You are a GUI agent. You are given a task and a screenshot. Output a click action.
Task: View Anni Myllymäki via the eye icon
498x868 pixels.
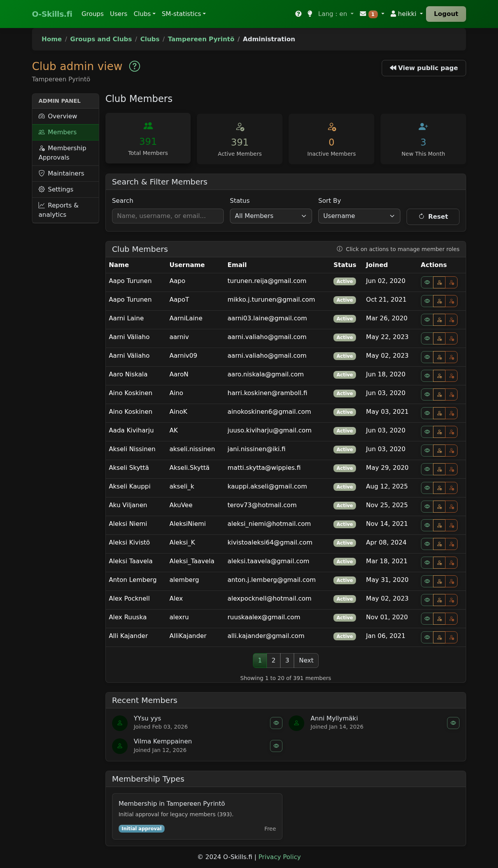pos(453,723)
